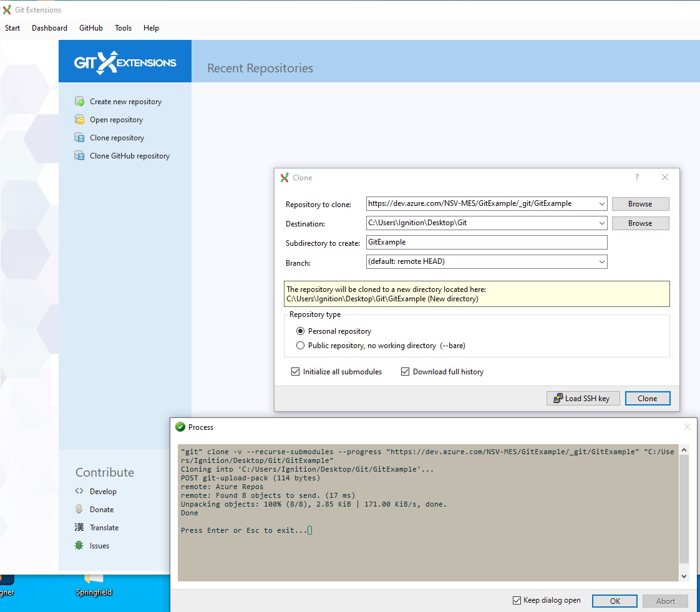This screenshot has width=700, height=612.
Task: Click Browse next to Repository to clone
Action: [x=640, y=203]
